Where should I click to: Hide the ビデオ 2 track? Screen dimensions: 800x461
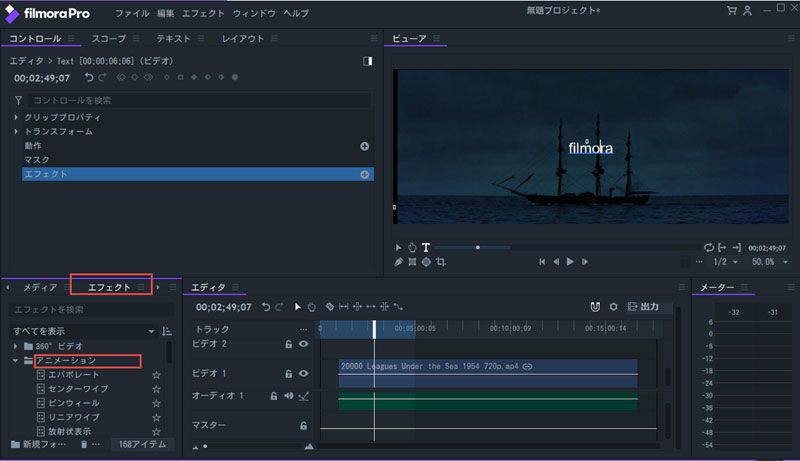(304, 344)
